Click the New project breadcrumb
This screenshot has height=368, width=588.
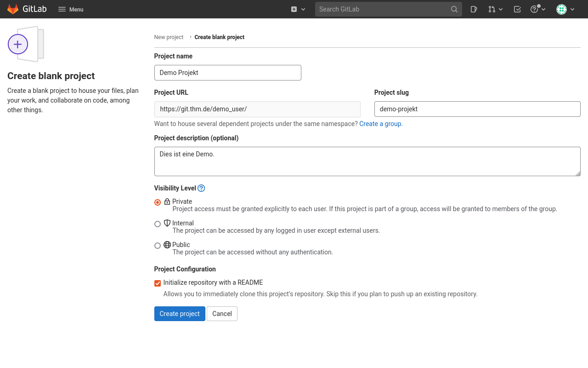pos(169,37)
